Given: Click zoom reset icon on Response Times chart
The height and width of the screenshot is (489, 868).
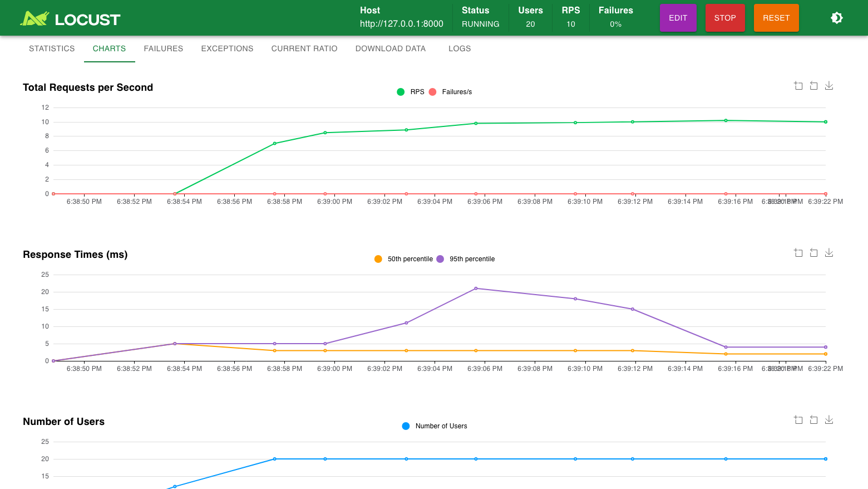Looking at the screenshot, I should pyautogui.click(x=813, y=253).
